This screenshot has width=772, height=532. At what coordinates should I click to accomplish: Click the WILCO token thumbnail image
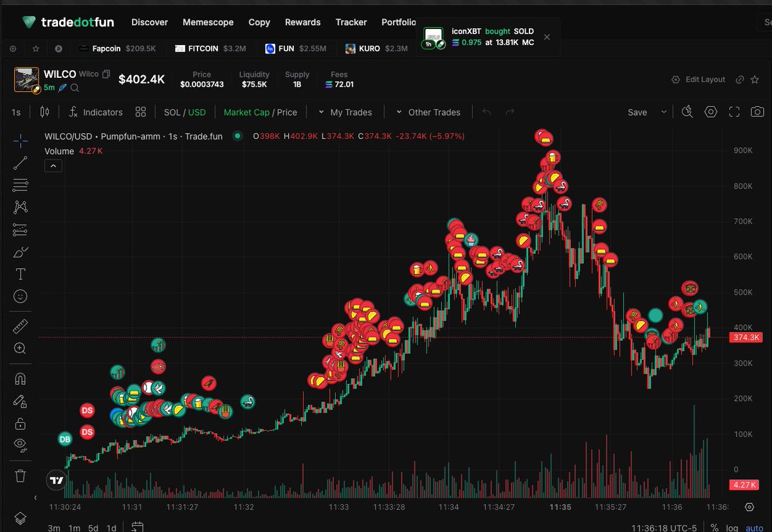tap(26, 80)
